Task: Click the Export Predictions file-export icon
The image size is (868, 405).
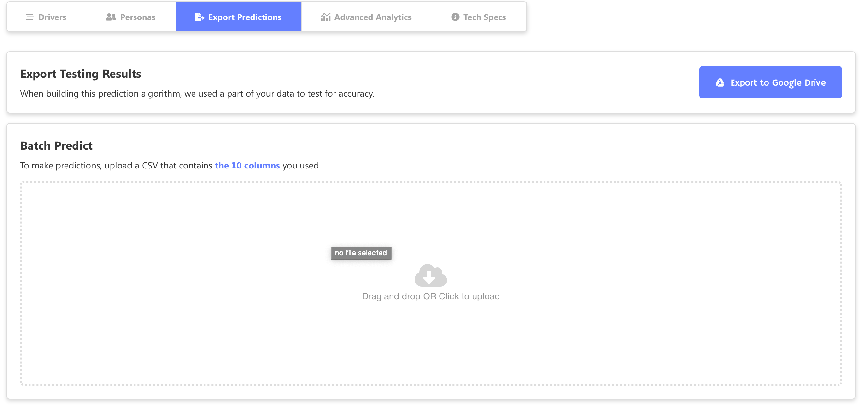Action: click(x=199, y=17)
